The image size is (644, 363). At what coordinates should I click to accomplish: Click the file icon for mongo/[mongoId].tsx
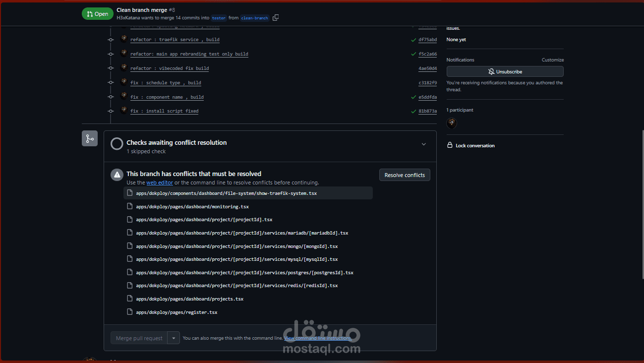130,246
